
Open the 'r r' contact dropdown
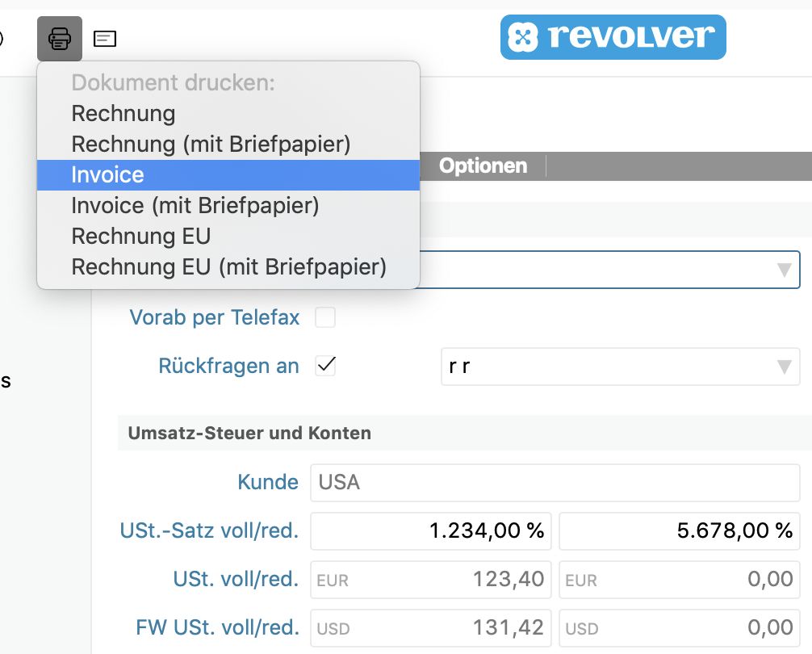click(x=620, y=367)
